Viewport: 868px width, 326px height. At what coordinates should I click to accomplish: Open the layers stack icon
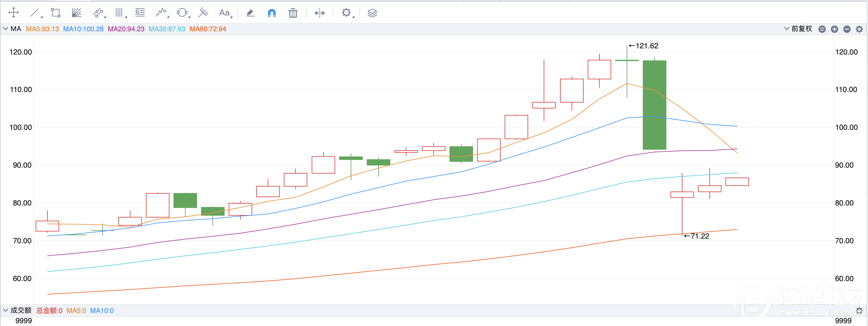click(x=372, y=13)
